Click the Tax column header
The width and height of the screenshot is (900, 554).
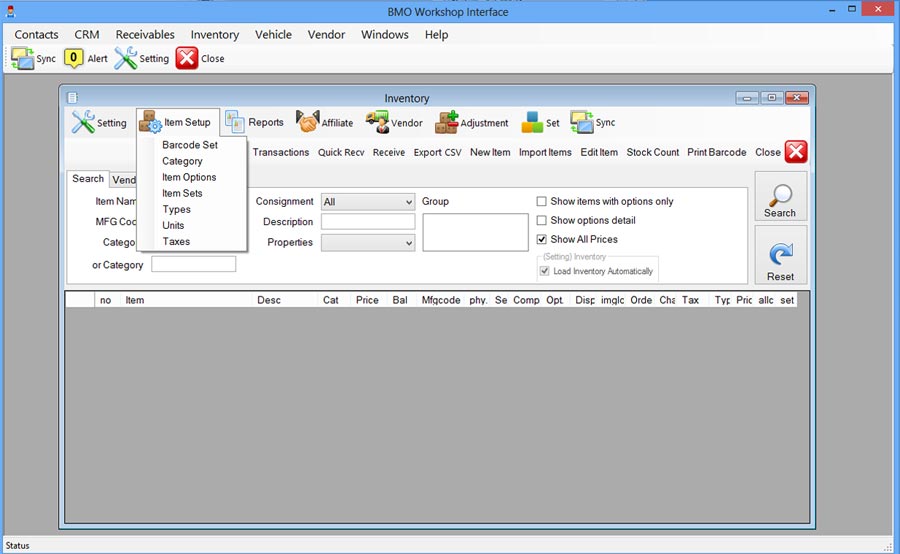pyautogui.click(x=690, y=300)
